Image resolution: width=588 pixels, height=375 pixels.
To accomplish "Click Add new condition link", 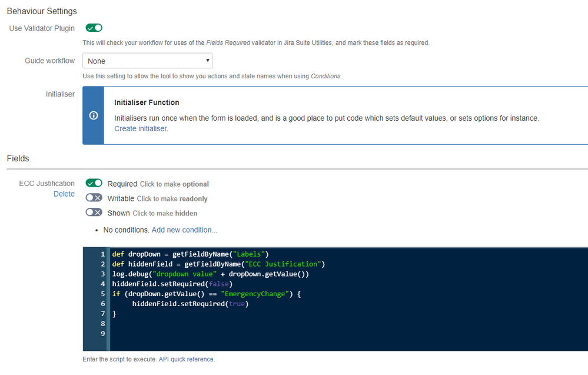I will click(x=184, y=230).
